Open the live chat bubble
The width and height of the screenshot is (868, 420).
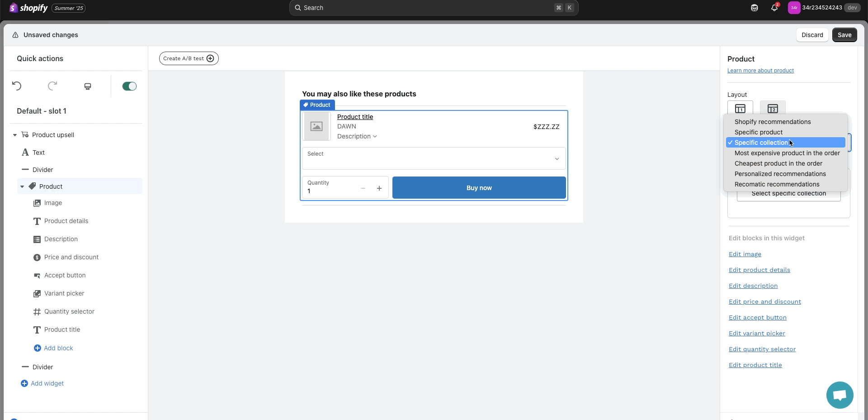click(x=840, y=395)
